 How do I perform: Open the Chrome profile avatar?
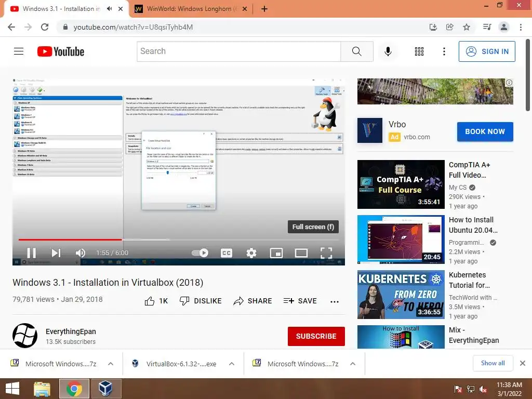tap(504, 27)
